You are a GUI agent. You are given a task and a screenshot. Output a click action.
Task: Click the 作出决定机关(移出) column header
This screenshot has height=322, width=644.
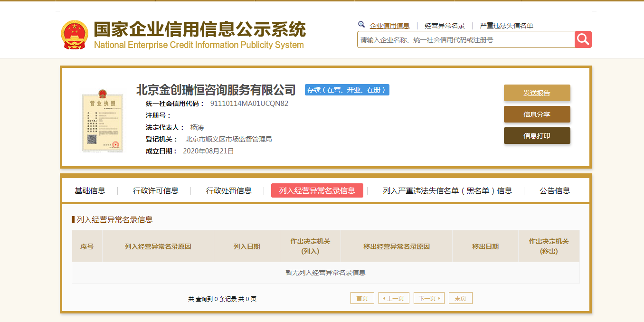(549, 246)
